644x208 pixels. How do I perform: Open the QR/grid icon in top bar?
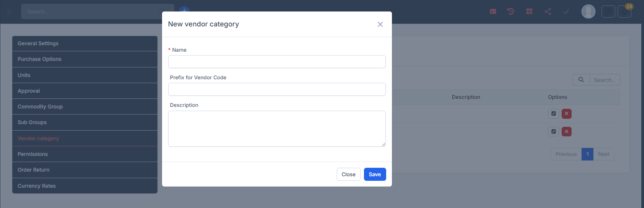(x=529, y=11)
